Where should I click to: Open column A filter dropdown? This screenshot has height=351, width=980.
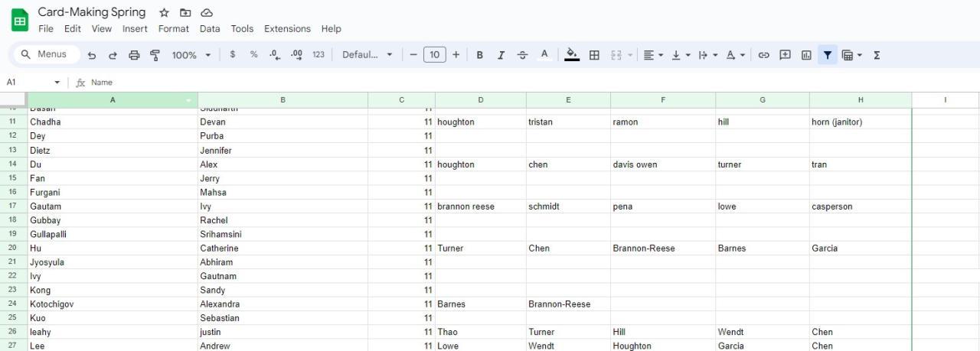pos(189,100)
